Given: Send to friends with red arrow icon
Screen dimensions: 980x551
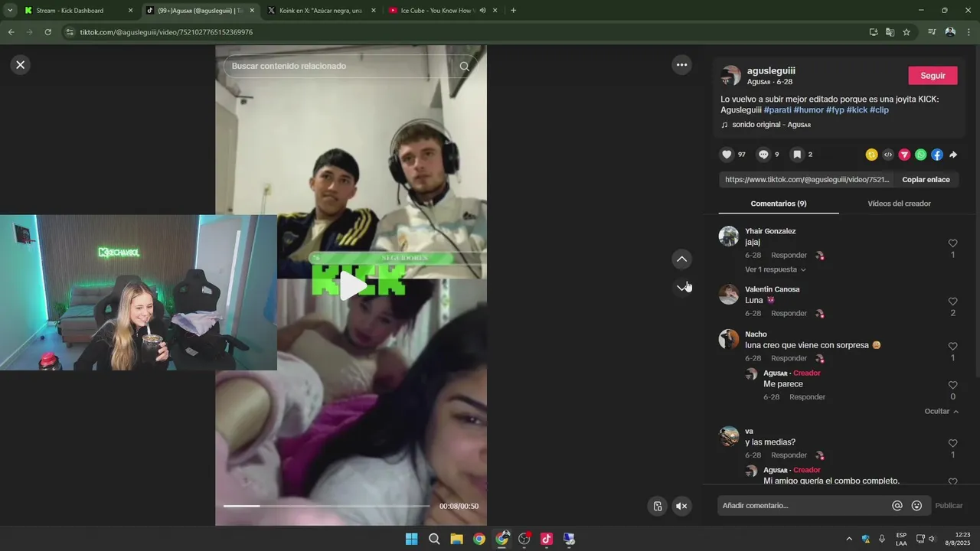Looking at the screenshot, I should [x=904, y=155].
